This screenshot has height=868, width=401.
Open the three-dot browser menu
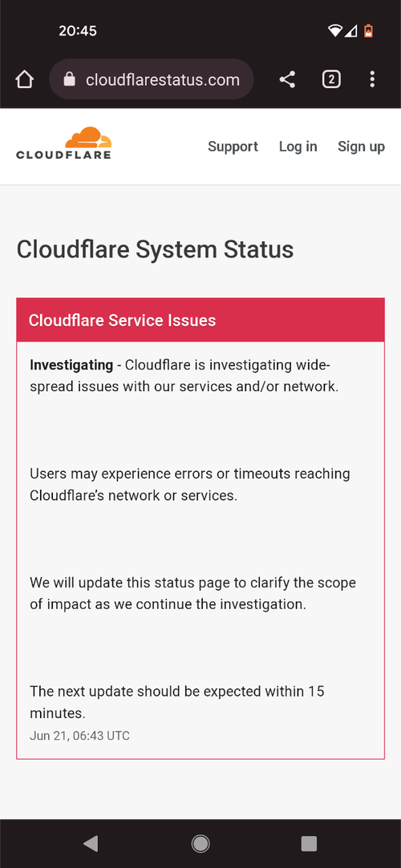tap(372, 79)
